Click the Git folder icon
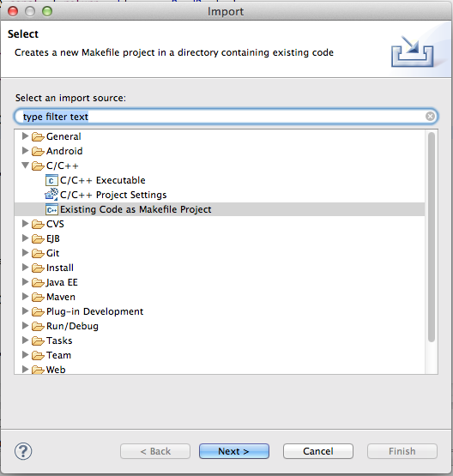Screen dimensions: 453x476 click(x=38, y=253)
